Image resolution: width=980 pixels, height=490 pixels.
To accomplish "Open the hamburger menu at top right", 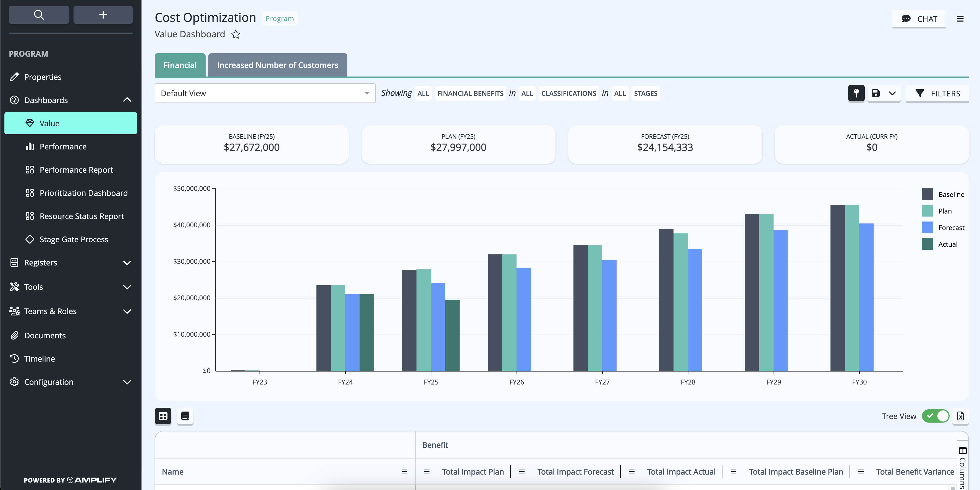I will (x=960, y=19).
